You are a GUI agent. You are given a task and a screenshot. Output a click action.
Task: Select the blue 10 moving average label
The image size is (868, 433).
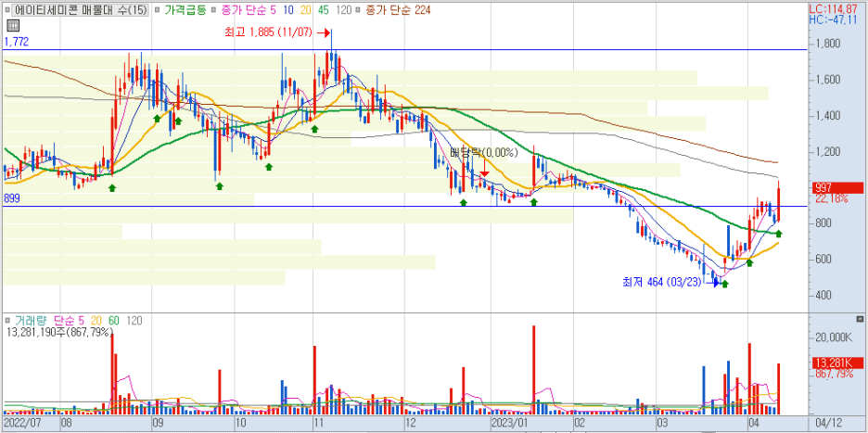point(288,10)
